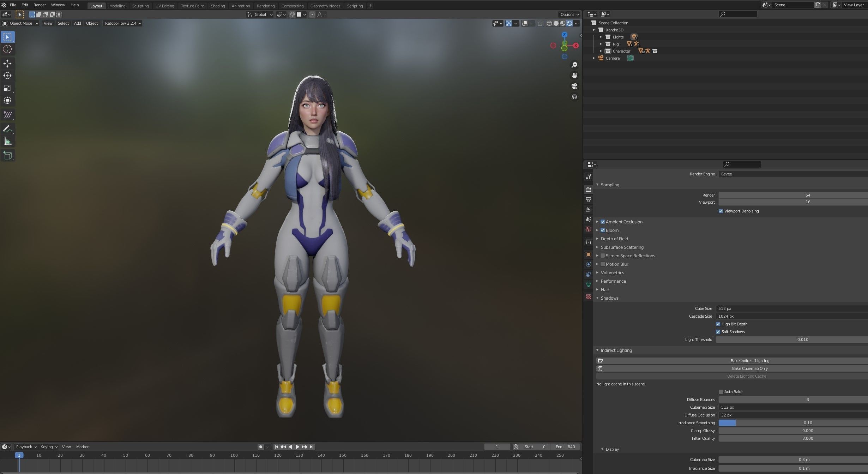Image resolution: width=868 pixels, height=474 pixels.
Task: Open the Scene properties tab
Action: pyautogui.click(x=588, y=219)
